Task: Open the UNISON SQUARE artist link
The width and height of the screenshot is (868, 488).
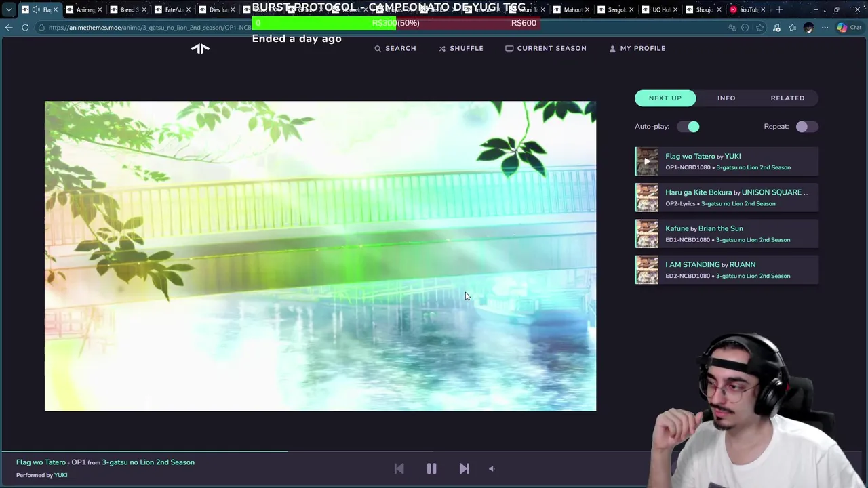Action: tap(774, 192)
